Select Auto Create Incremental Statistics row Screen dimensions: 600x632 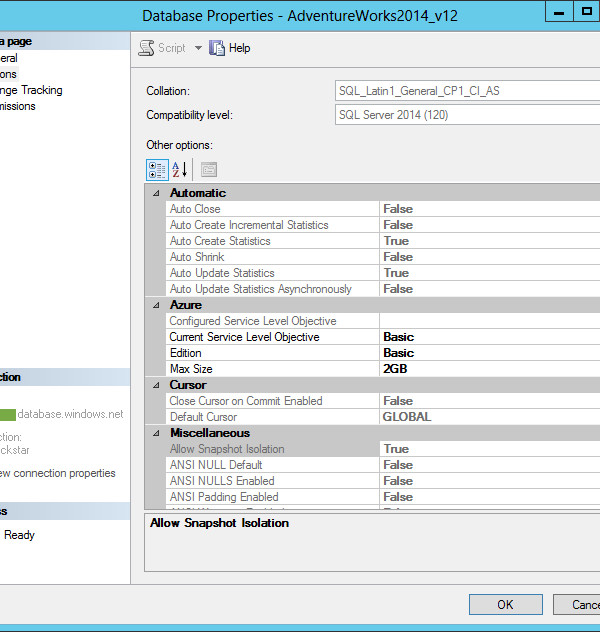click(x=383, y=225)
